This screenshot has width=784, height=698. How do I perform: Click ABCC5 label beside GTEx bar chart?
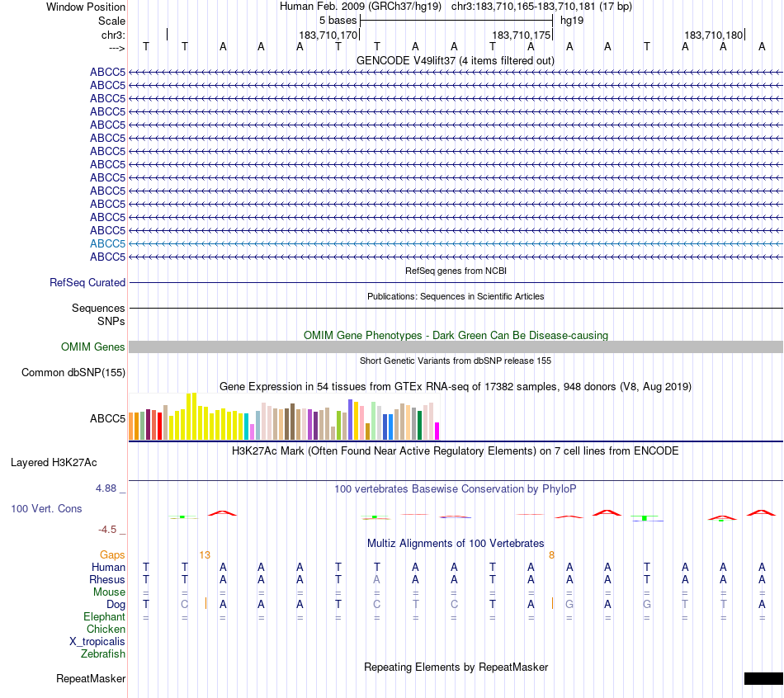pyautogui.click(x=107, y=418)
